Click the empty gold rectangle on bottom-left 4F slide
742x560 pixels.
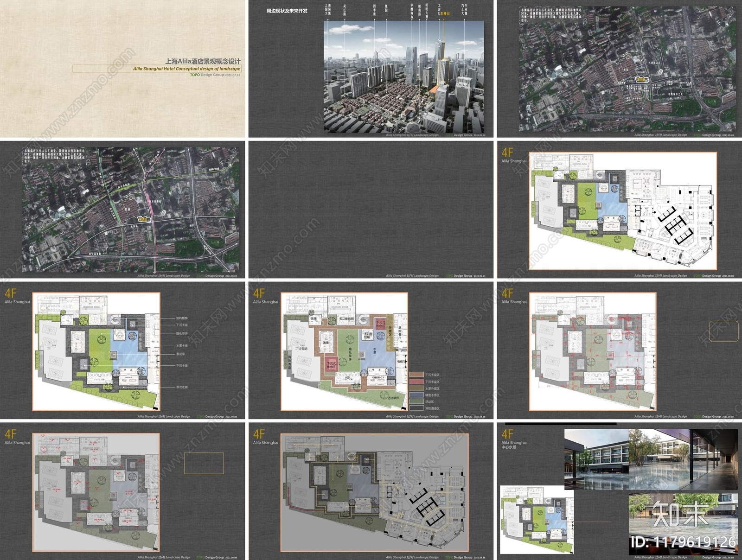tap(204, 464)
